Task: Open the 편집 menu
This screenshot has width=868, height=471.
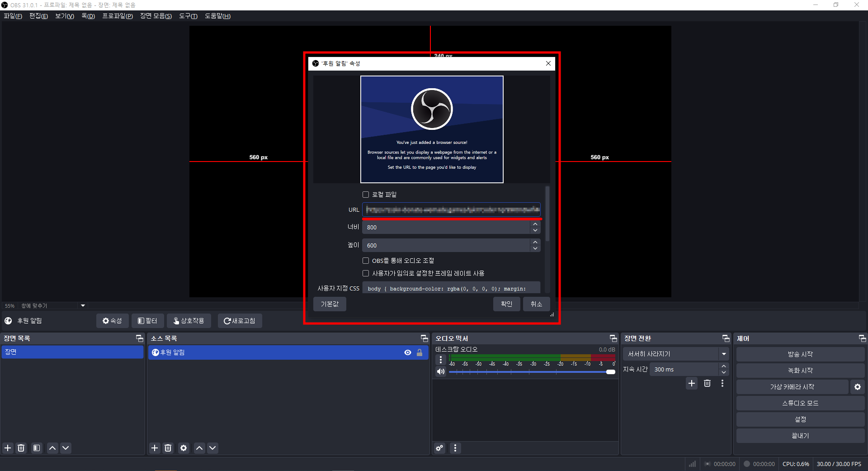Action: pos(38,16)
